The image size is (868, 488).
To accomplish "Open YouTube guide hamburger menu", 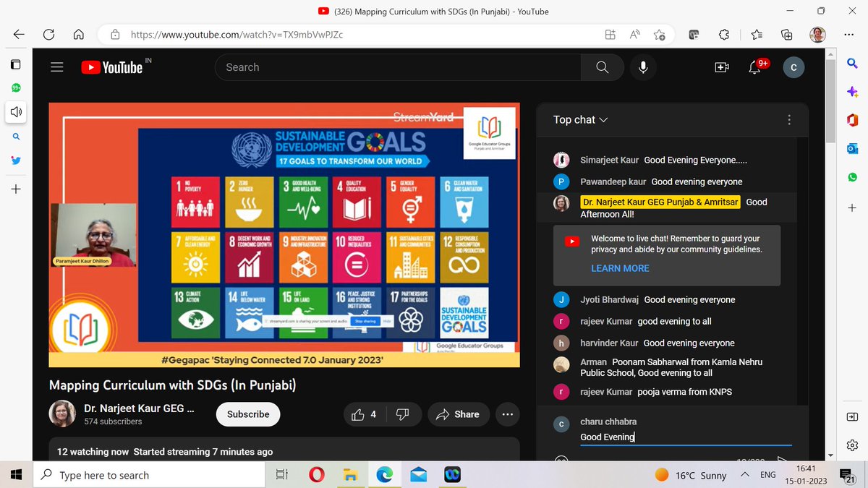I will click(57, 67).
